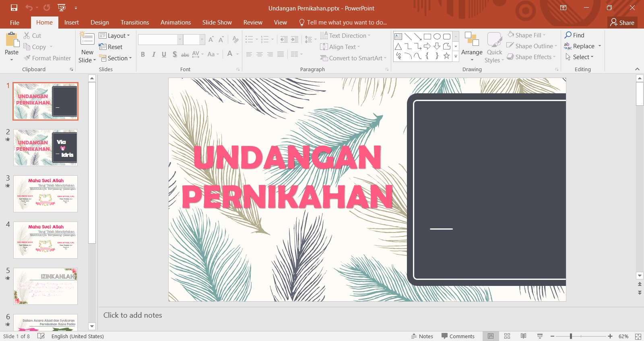Image resolution: width=644 pixels, height=341 pixels.
Task: Click the Fit slide to window icon
Action: pyautogui.click(x=638, y=336)
